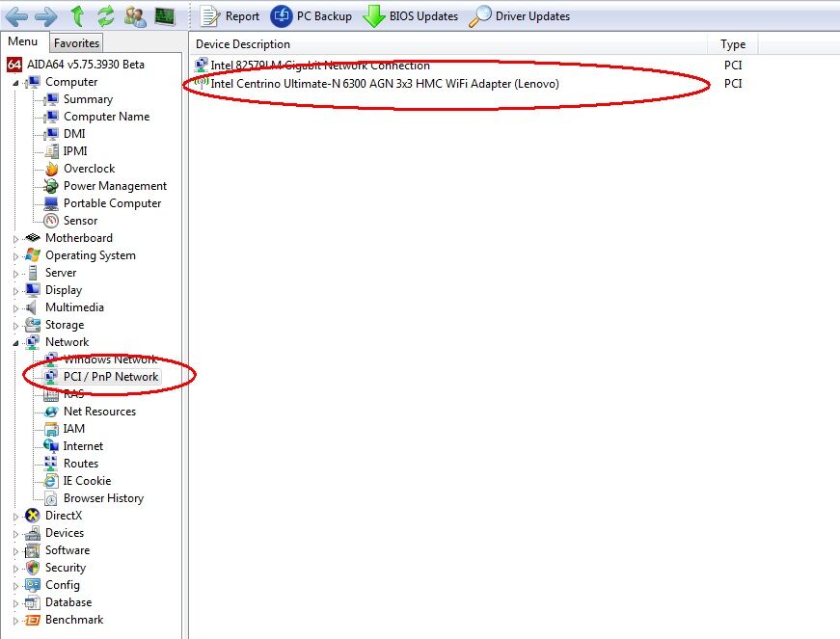Collapse the Computer tree node
Image resolution: width=840 pixels, height=639 pixels.
pos(15,83)
